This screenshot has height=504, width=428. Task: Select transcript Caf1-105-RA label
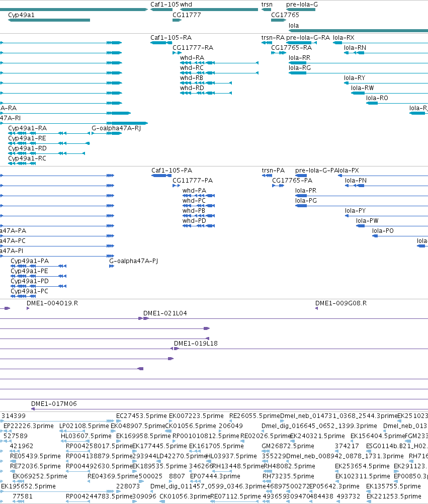[171, 38]
